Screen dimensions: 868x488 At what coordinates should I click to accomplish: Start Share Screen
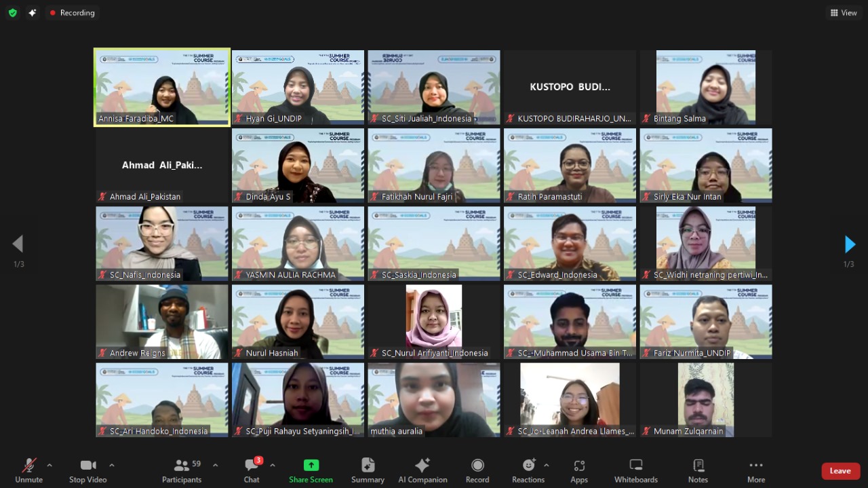coord(311,470)
